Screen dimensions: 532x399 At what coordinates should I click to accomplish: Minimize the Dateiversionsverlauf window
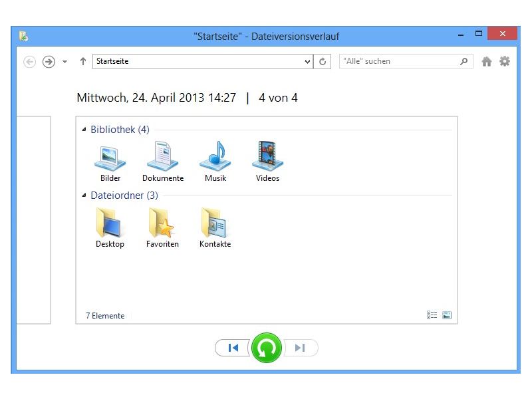pyautogui.click(x=461, y=35)
